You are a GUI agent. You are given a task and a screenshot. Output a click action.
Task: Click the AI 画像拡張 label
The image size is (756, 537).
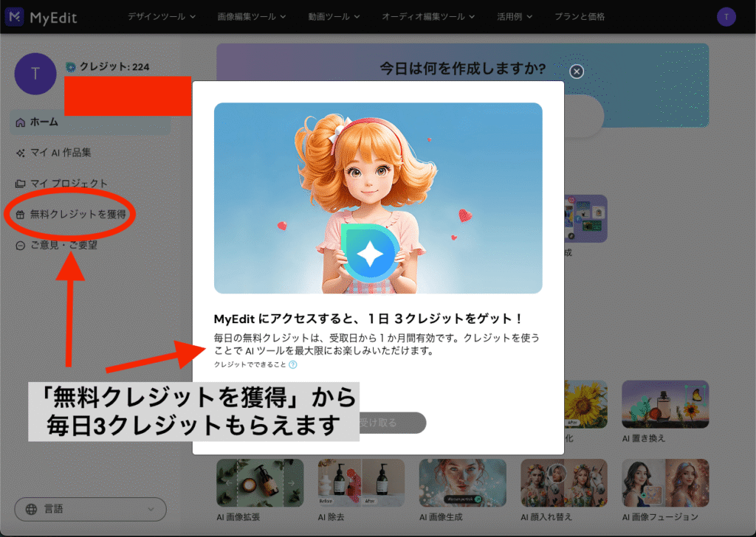pyautogui.click(x=238, y=517)
